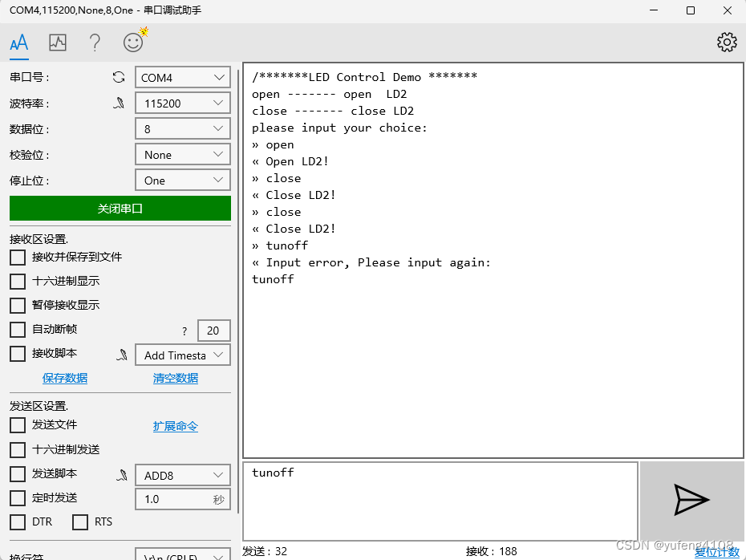Click the 复位计数 link
Viewport: 746px width, 560px height.
pos(717,552)
